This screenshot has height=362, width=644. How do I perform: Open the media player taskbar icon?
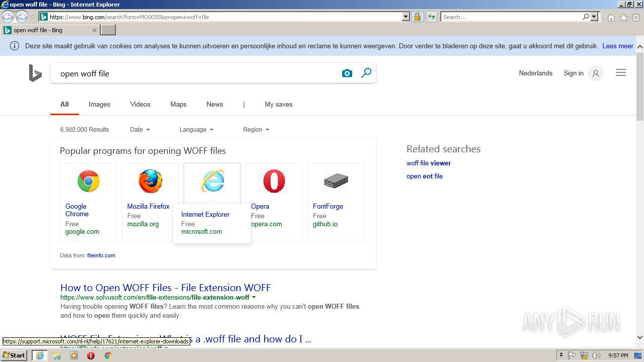(x=74, y=355)
